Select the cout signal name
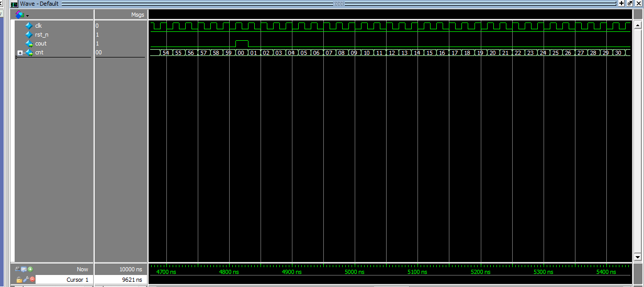 [x=41, y=43]
